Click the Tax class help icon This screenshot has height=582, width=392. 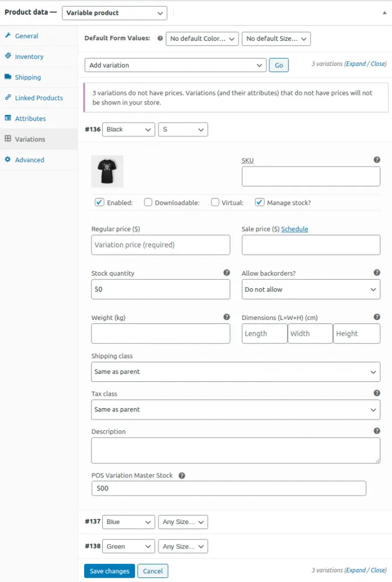pos(377,393)
